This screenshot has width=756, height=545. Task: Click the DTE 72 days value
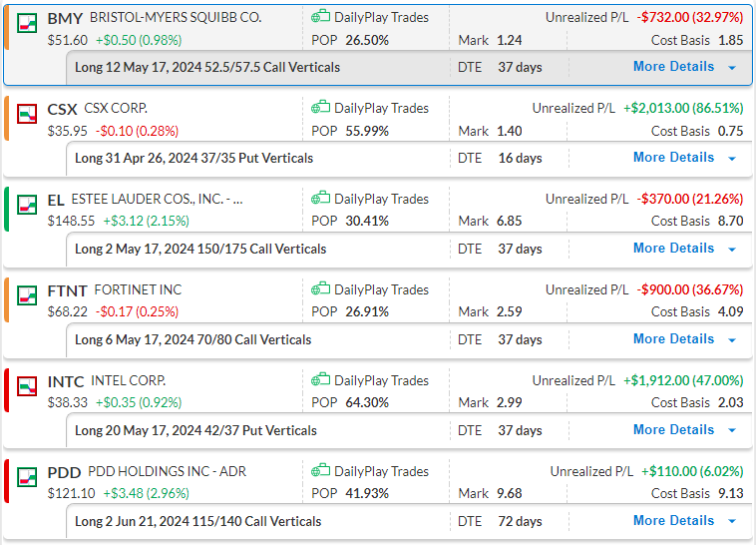click(520, 521)
